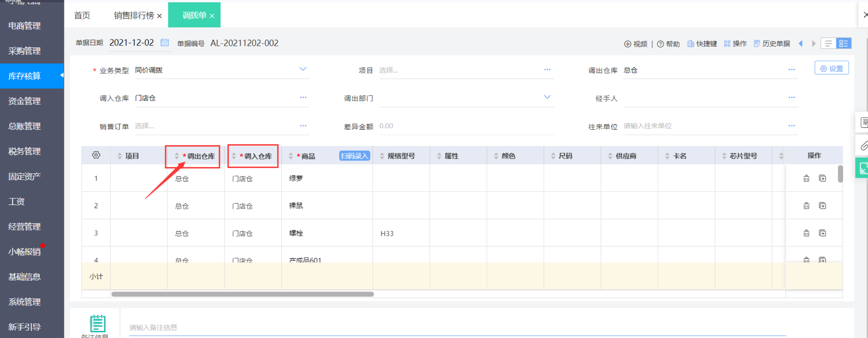Sort table by 调出仓库 column
The height and width of the screenshot is (338, 868).
tap(177, 156)
